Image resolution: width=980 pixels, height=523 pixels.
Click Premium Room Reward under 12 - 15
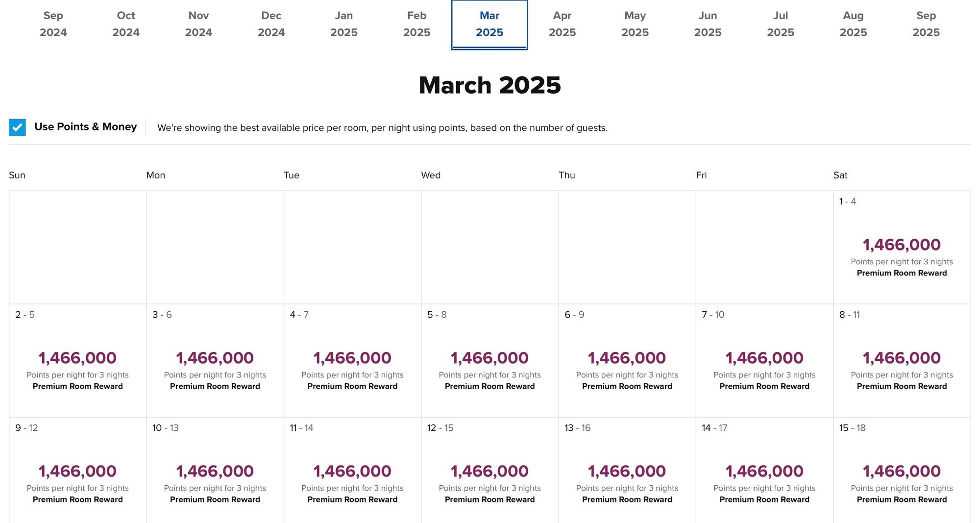[490, 499]
